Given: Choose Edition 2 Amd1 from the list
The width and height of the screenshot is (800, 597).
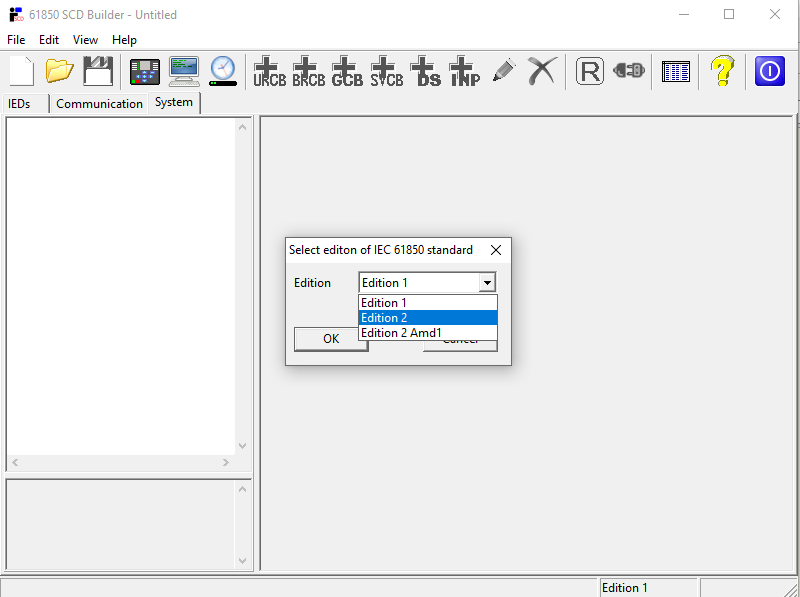Looking at the screenshot, I should (428, 333).
